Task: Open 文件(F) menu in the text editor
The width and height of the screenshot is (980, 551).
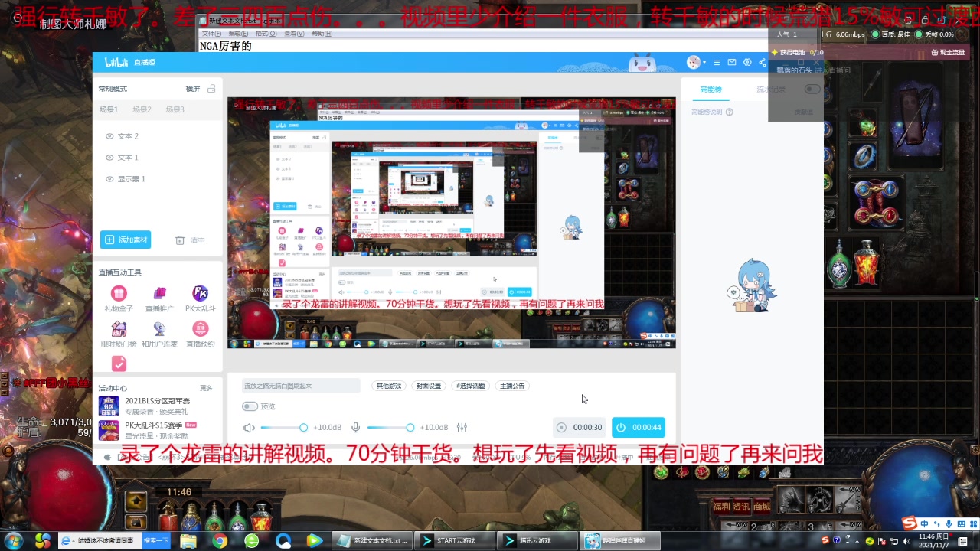Action: [x=211, y=34]
